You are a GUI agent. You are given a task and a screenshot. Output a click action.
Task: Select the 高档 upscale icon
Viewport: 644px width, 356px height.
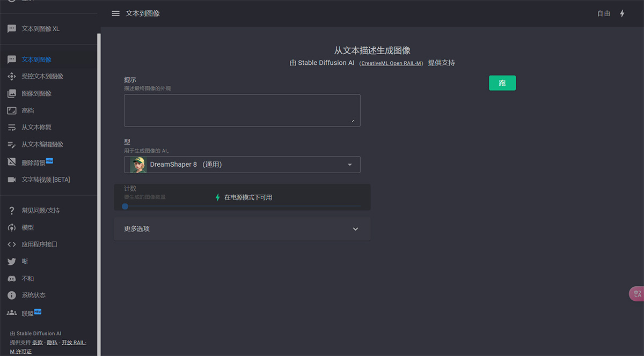point(11,110)
